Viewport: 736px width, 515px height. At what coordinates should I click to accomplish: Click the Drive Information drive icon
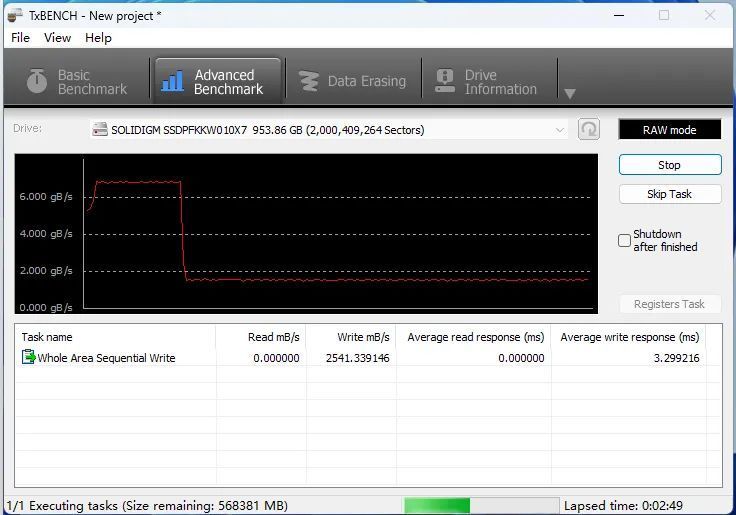coord(445,80)
